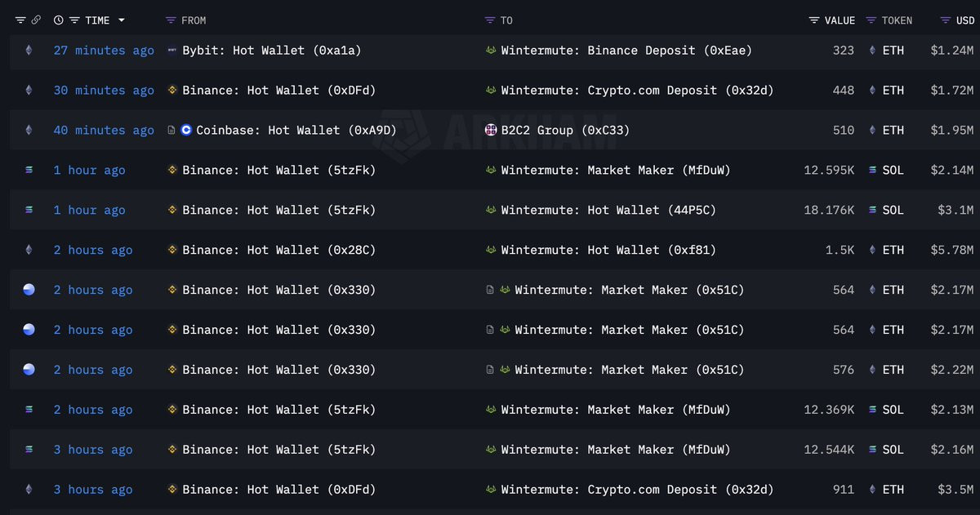Filter by the VALUE column
This screenshot has width=980, height=515.
pyautogui.click(x=814, y=20)
